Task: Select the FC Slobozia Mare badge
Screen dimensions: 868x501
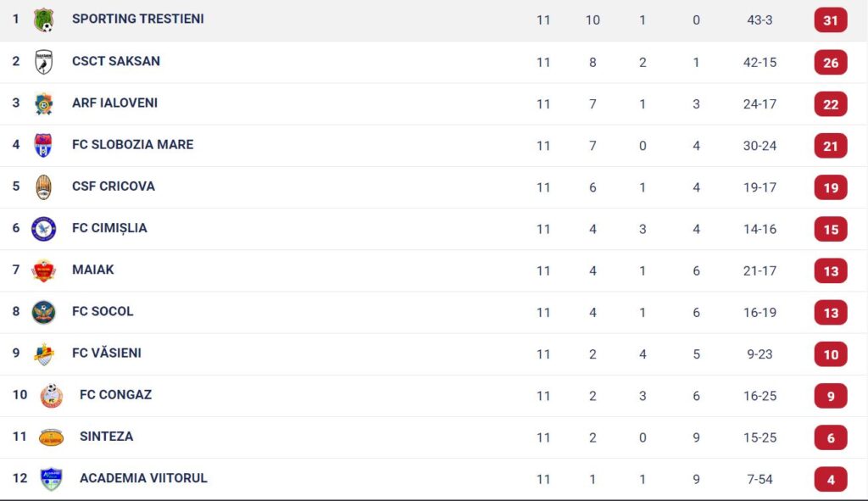Action: click(43, 145)
